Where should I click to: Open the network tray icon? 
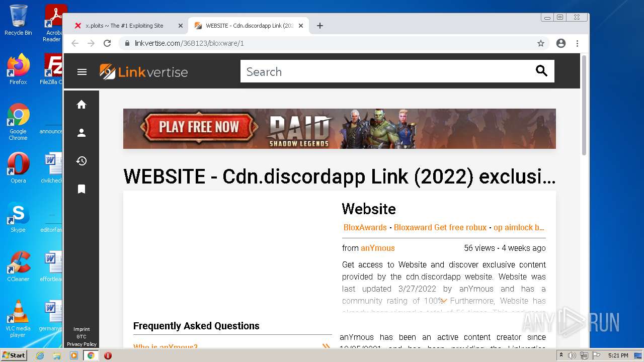point(584,355)
